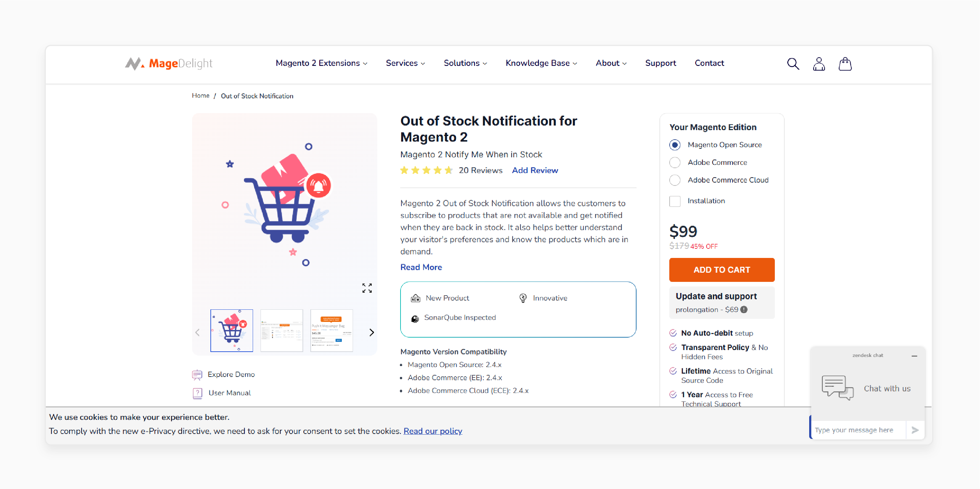Click the User Manual icon

197,393
